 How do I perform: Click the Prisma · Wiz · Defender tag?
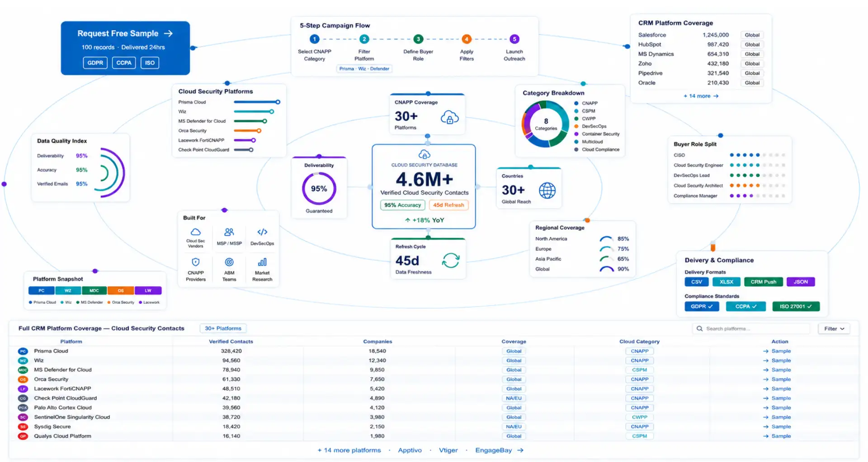[364, 69]
